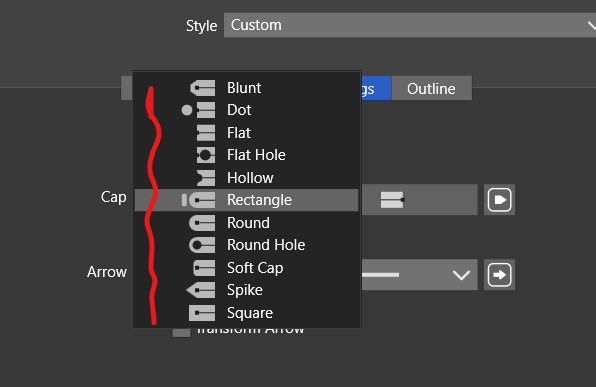This screenshot has width=596, height=387.
Task: Switch to the Outline tab
Action: [432, 88]
